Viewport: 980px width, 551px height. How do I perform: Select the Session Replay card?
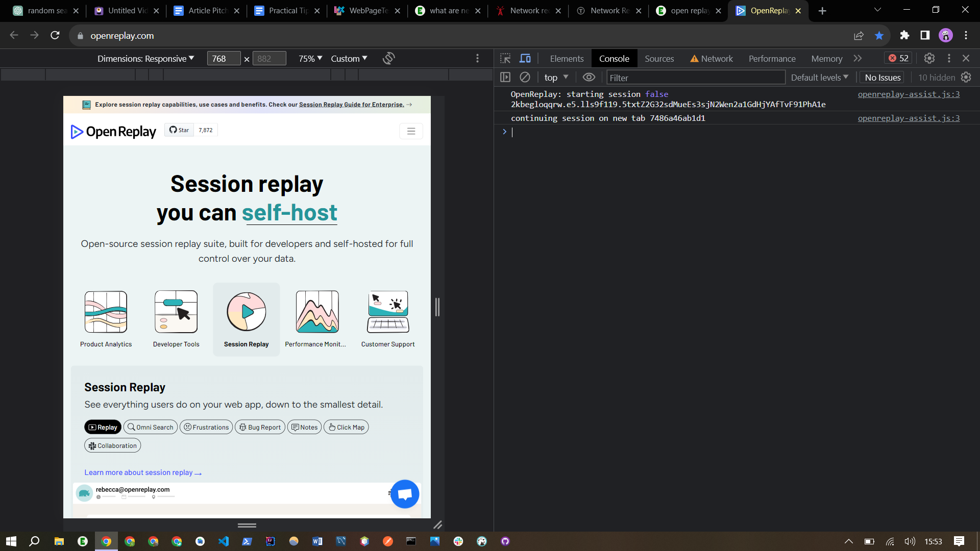[247, 319]
